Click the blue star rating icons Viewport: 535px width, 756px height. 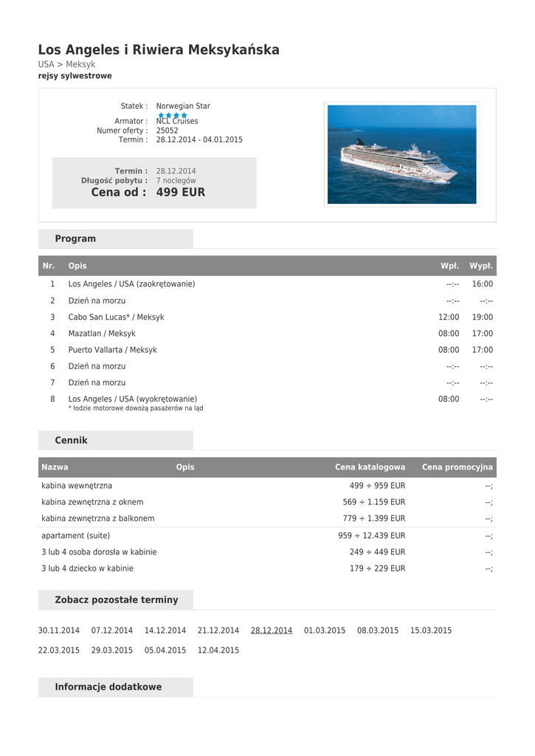[x=173, y=116]
